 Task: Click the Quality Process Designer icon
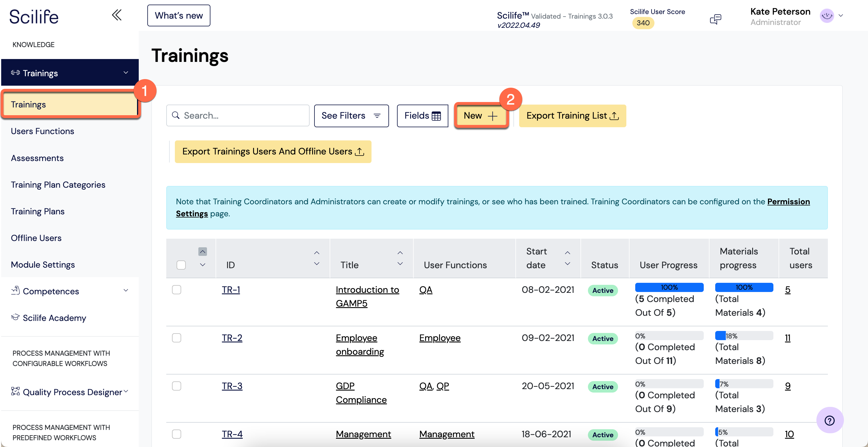coord(15,391)
